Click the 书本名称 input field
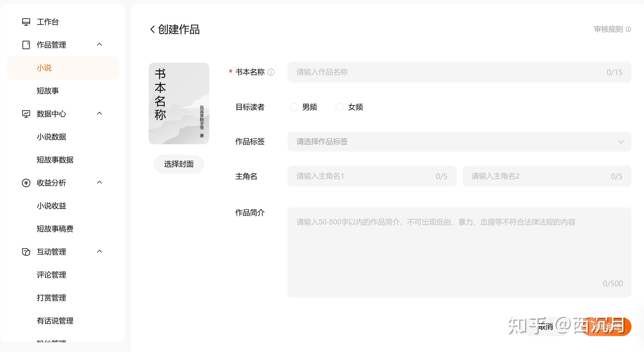This screenshot has width=644, height=352. coord(444,72)
